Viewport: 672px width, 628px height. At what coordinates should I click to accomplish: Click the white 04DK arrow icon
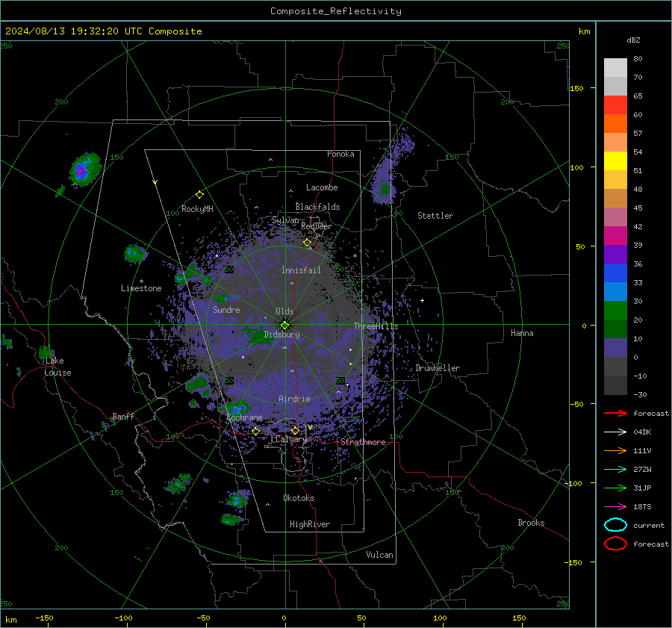[615, 432]
